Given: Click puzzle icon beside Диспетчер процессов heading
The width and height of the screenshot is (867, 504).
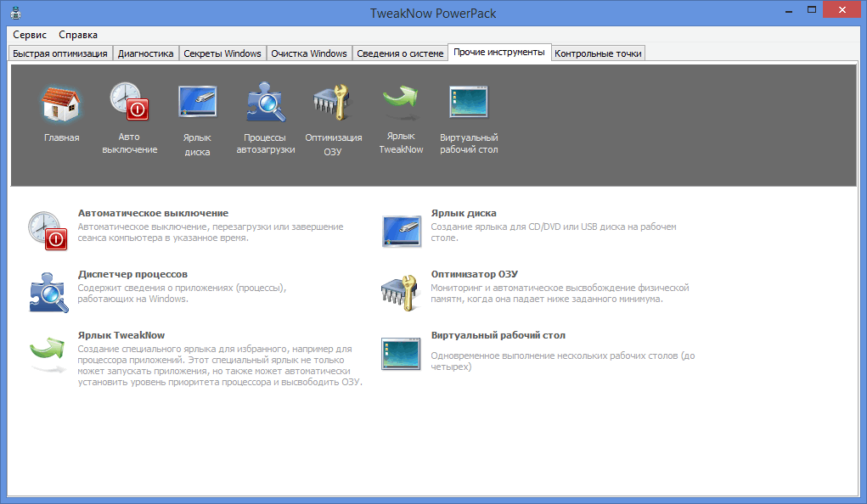Looking at the screenshot, I should point(48,293).
